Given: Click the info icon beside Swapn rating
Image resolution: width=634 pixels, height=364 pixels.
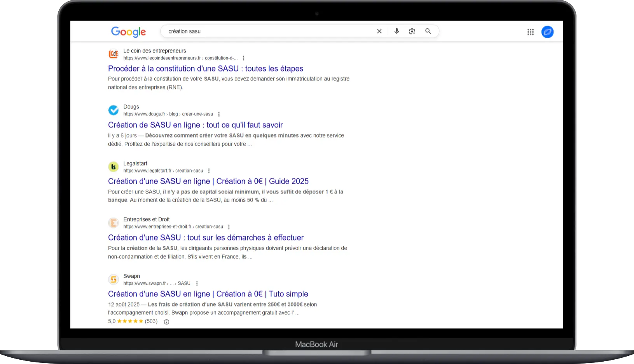Looking at the screenshot, I should pyautogui.click(x=166, y=322).
